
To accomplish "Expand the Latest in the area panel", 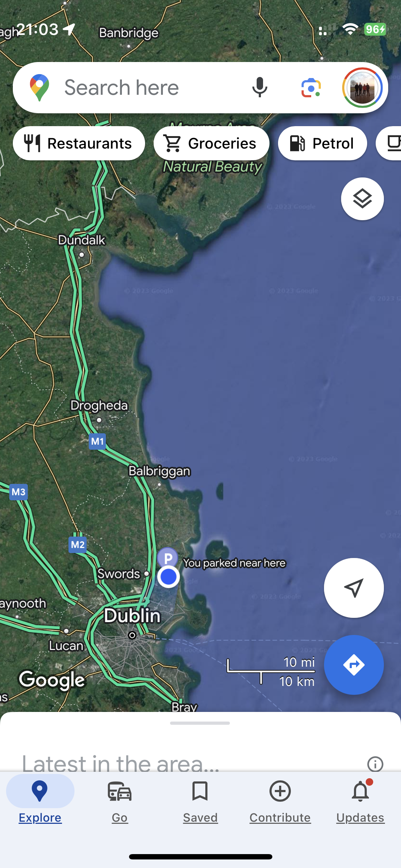I will 120,763.
